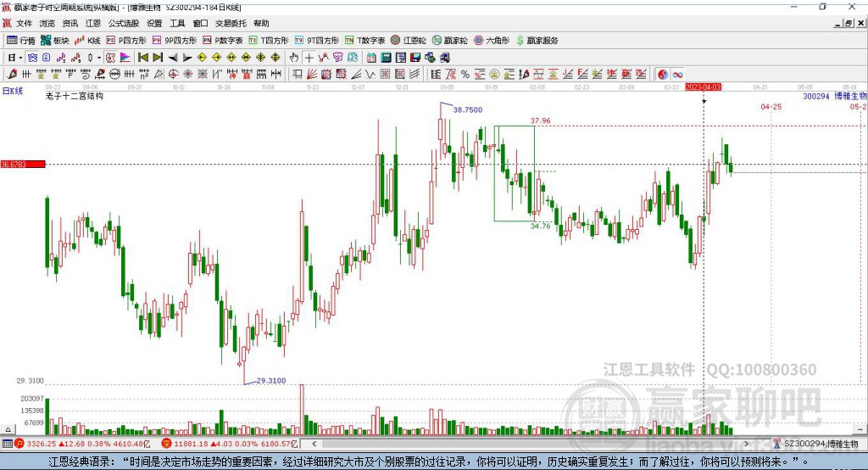
Task: Open the T四方形 tool
Action: (269, 41)
